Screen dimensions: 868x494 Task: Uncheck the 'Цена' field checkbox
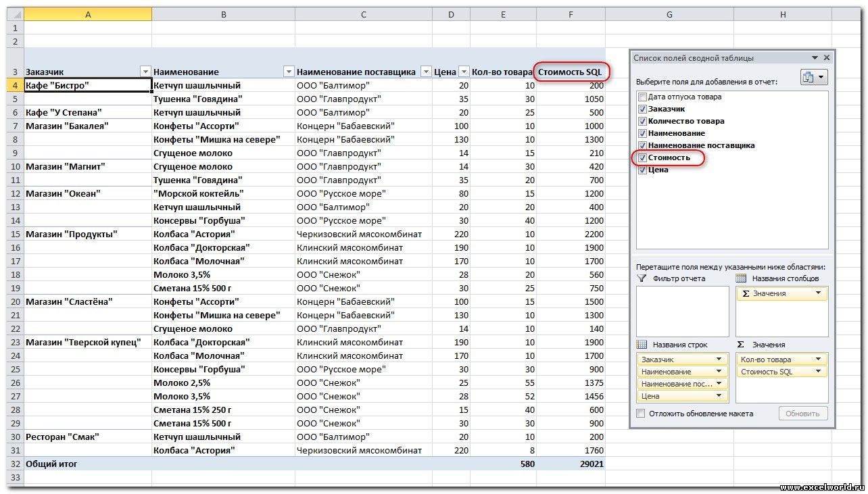point(642,170)
